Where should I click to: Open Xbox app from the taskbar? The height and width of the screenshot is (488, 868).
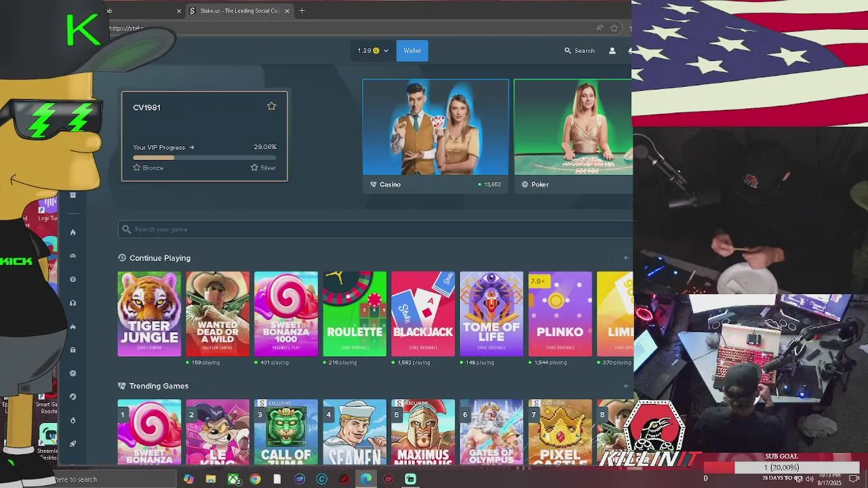[233, 479]
